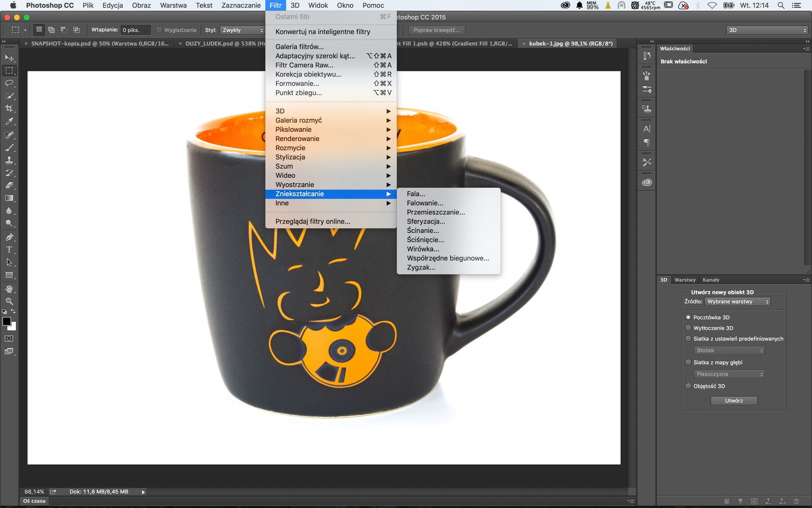Image resolution: width=812 pixels, height=508 pixels.
Task: Select the Lasso tool
Action: (x=9, y=83)
